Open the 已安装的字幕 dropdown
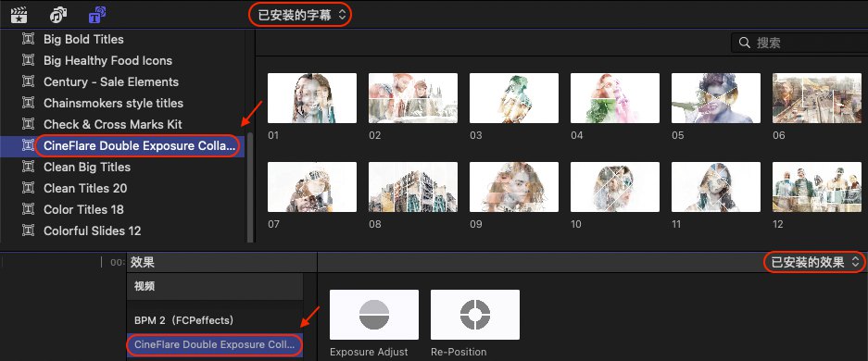This screenshot has width=868, height=361. 302,15
